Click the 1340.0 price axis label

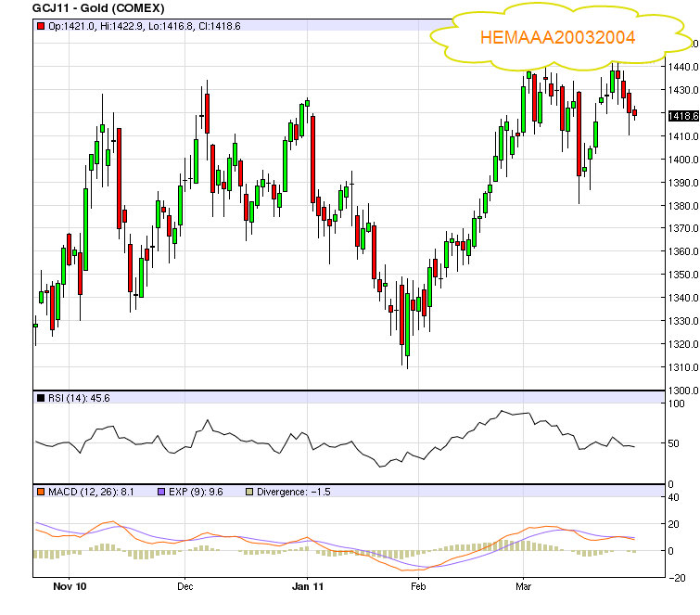[x=683, y=298]
